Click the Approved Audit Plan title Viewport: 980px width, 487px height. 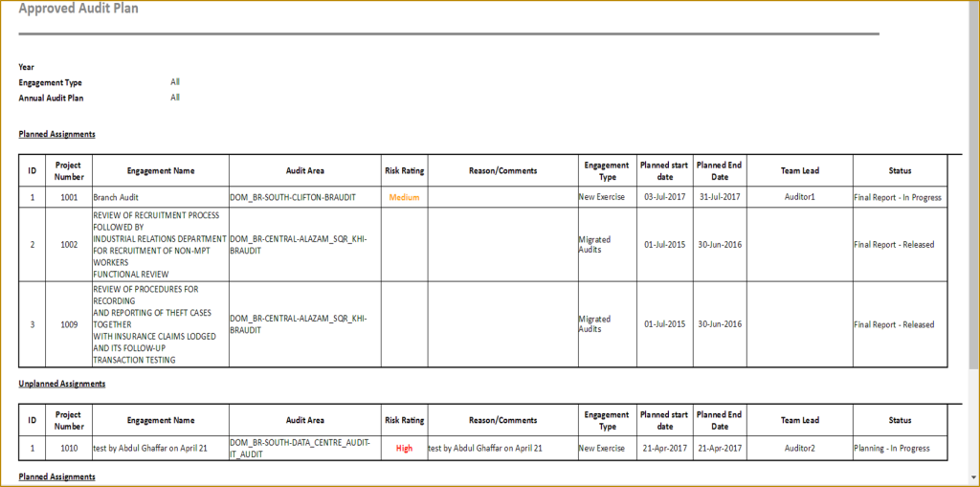click(78, 9)
